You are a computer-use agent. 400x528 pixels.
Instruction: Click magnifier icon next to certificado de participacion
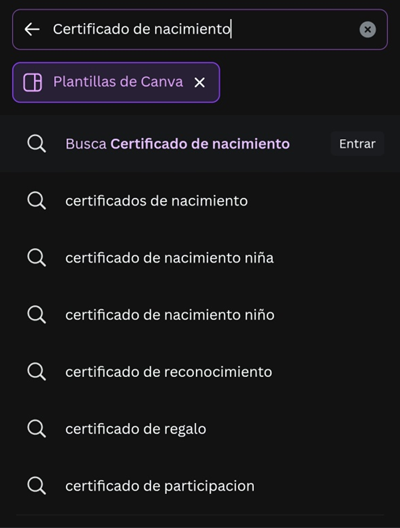pyautogui.click(x=36, y=486)
